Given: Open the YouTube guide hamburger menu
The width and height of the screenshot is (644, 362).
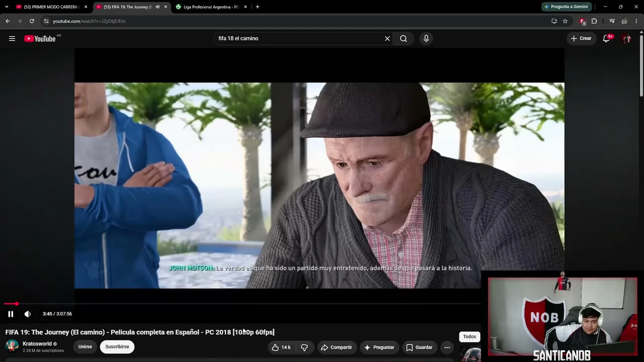Looking at the screenshot, I should point(12,39).
